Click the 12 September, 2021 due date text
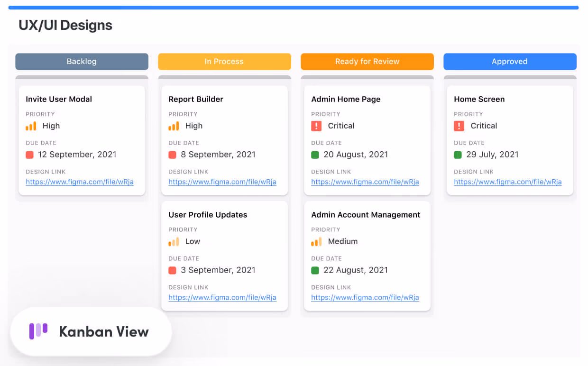 77,155
